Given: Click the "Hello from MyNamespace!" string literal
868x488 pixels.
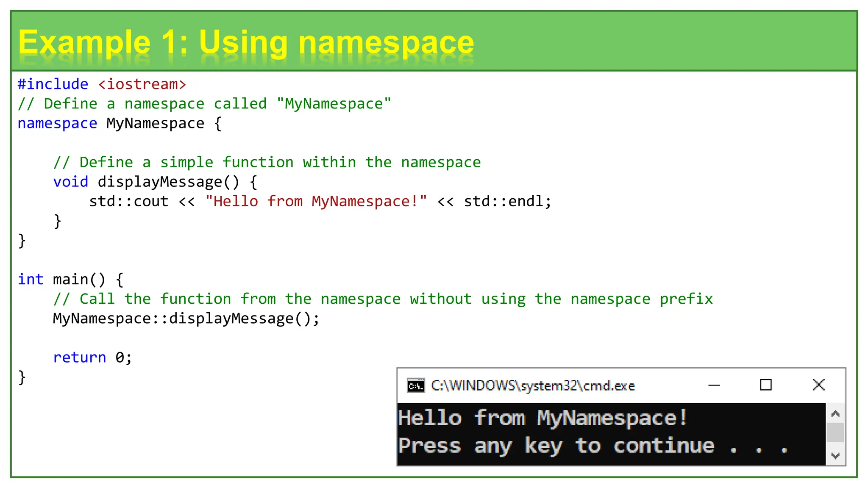Looking at the screenshot, I should (316, 201).
